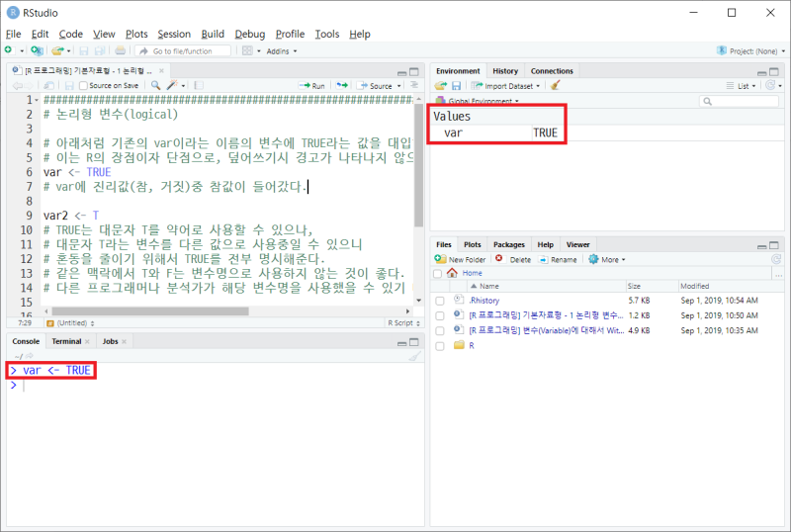The width and height of the screenshot is (791, 532).
Task: Click the Load workspace icon in Environment
Action: pos(440,86)
